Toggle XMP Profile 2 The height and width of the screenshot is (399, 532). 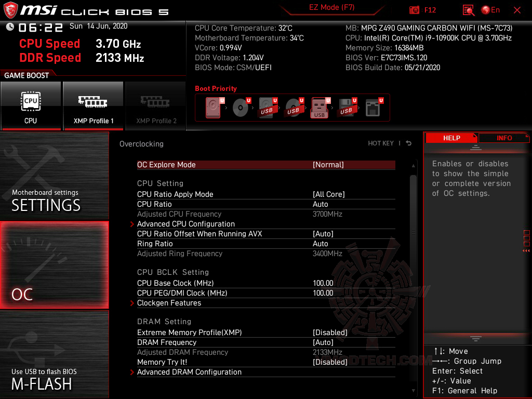click(156, 105)
